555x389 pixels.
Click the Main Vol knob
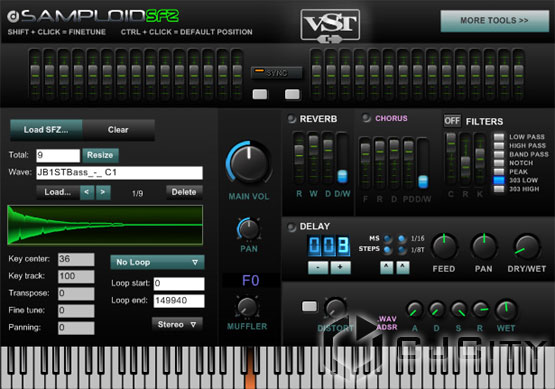pos(249,163)
